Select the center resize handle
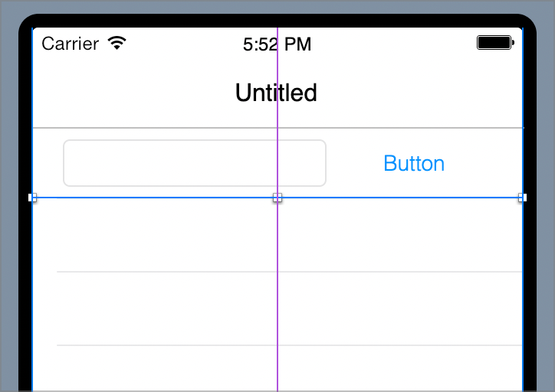 pyautogui.click(x=277, y=198)
